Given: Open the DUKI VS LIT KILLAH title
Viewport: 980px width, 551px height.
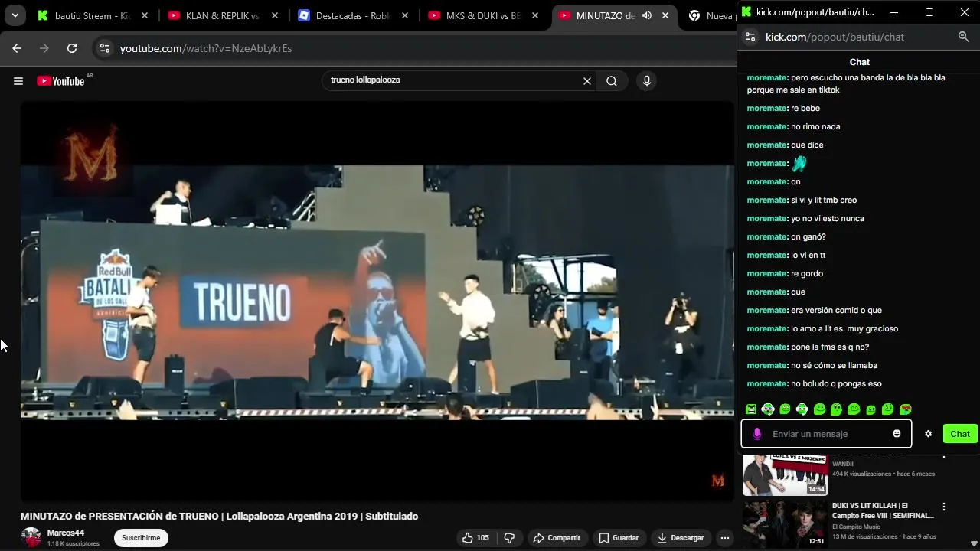Looking at the screenshot, I should click(x=883, y=510).
